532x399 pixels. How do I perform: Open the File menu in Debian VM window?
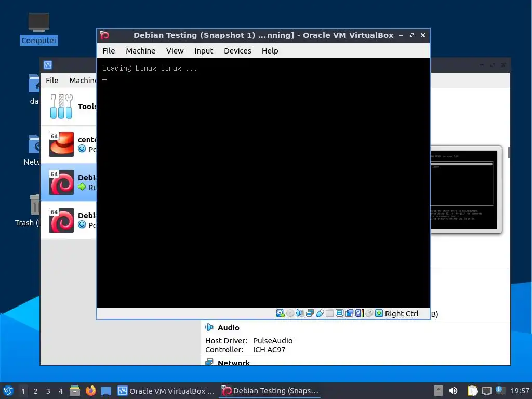[x=109, y=51]
